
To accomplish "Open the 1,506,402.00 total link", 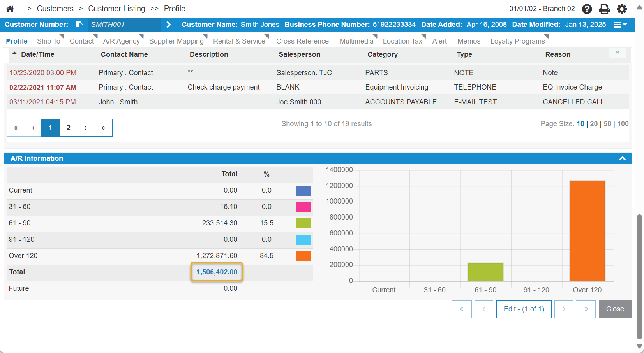I will pyautogui.click(x=217, y=272).
